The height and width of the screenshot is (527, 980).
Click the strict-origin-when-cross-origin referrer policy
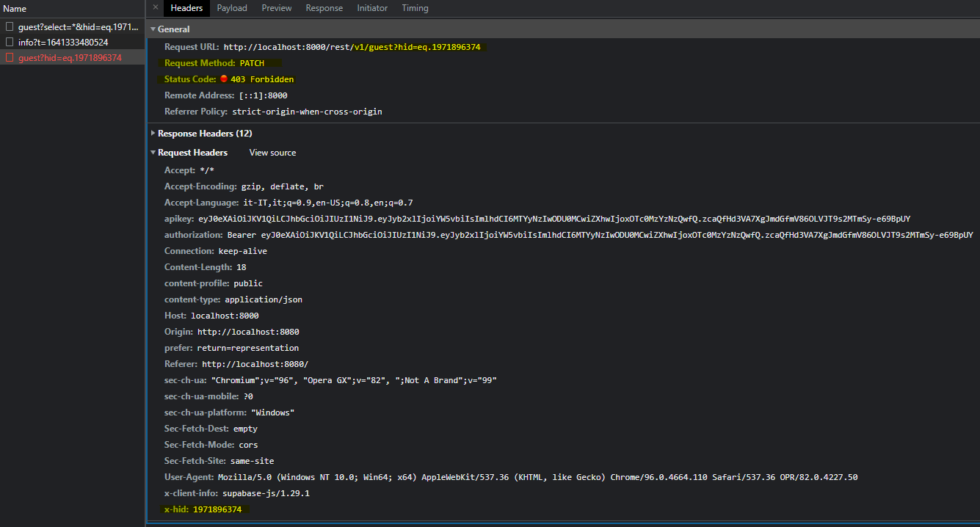pyautogui.click(x=307, y=112)
